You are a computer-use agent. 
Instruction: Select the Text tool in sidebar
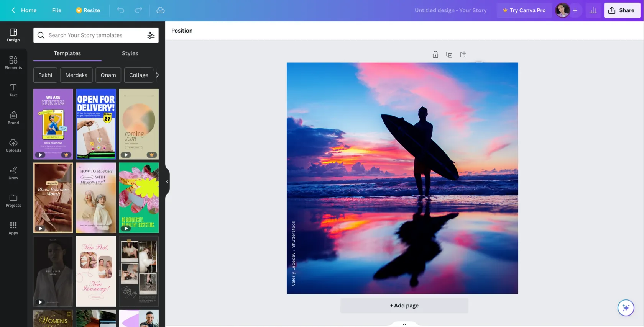[x=13, y=90]
